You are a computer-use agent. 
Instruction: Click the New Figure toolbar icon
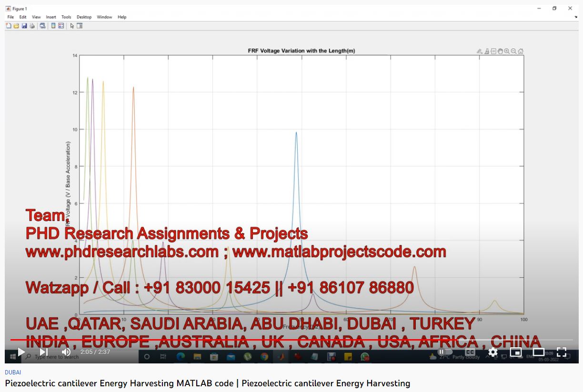click(9, 26)
